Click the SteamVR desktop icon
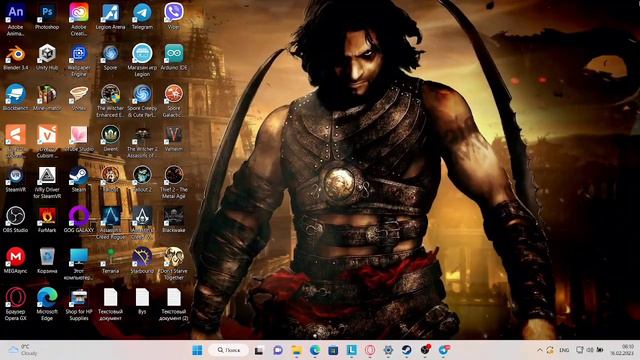Viewport: 640px width, 360px height. click(x=16, y=179)
